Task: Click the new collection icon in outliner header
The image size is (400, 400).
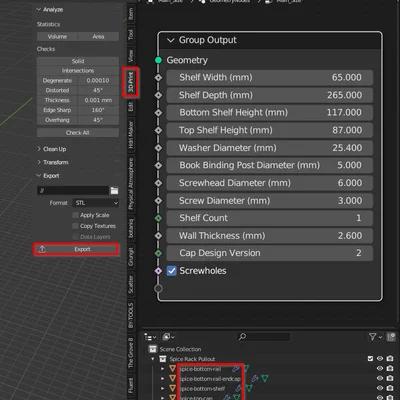Action: tap(391, 337)
